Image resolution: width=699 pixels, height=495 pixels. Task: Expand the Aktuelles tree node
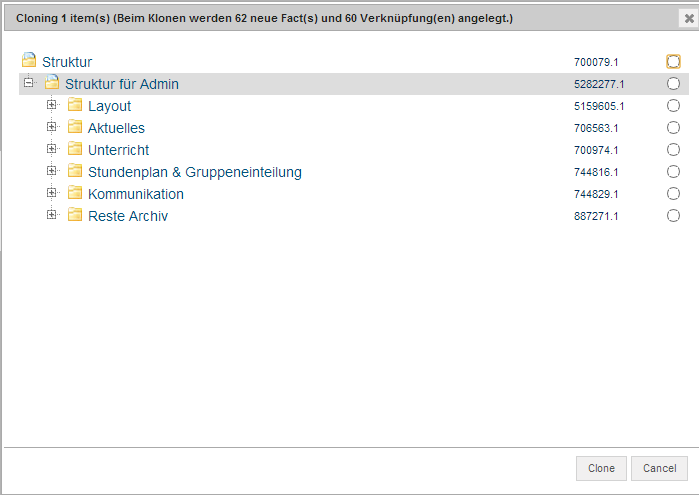(52, 127)
